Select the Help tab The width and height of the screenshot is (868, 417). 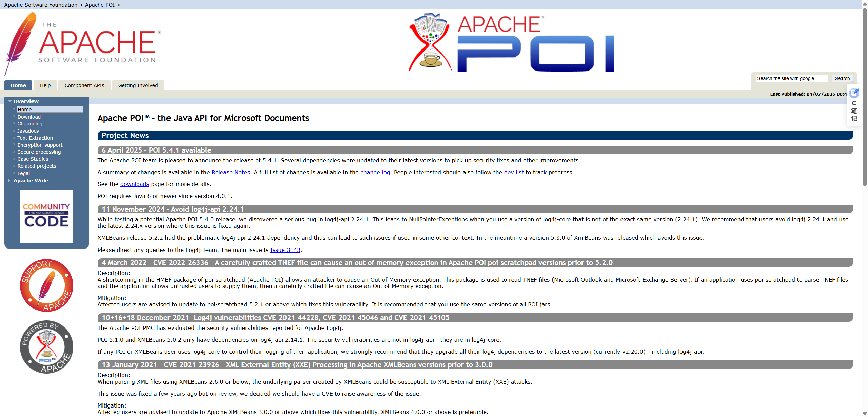point(45,85)
